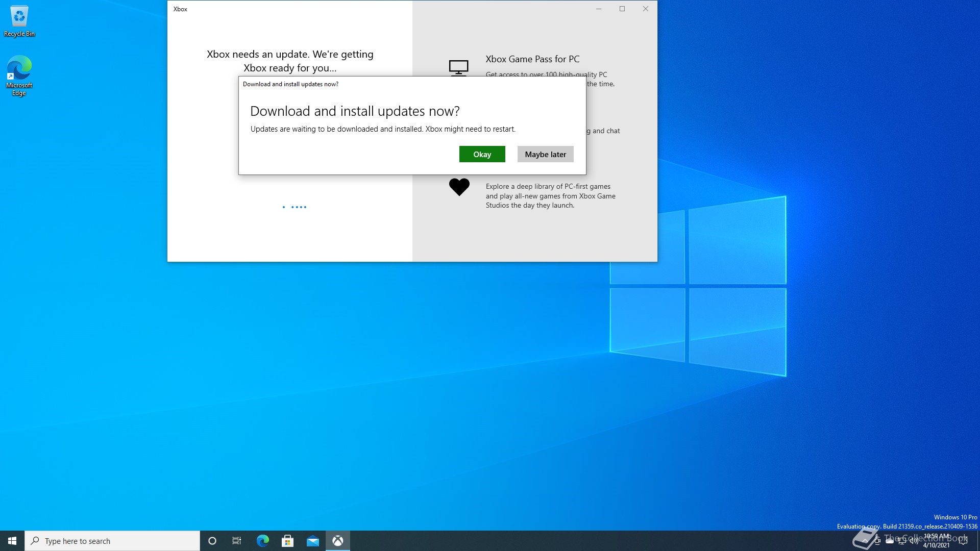Click the Xbox Game Pass for PC heading

tap(532, 59)
